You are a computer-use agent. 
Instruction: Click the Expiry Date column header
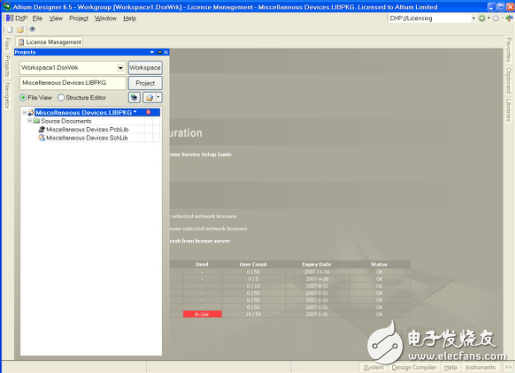click(x=317, y=264)
